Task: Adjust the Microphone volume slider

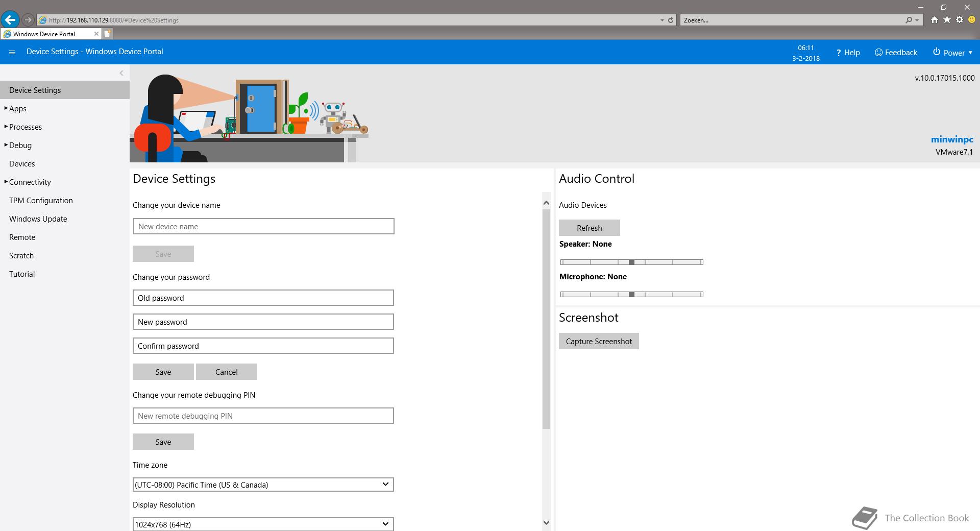Action: pos(632,294)
